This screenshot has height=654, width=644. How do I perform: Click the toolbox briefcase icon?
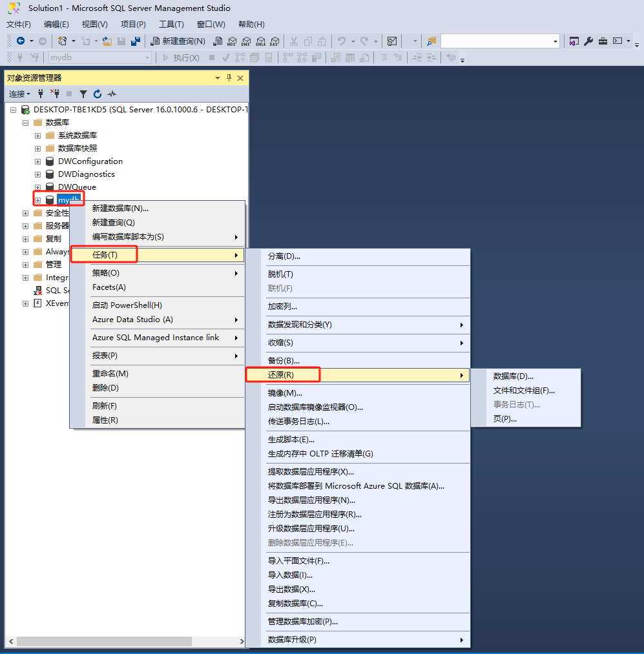pyautogui.click(x=603, y=41)
